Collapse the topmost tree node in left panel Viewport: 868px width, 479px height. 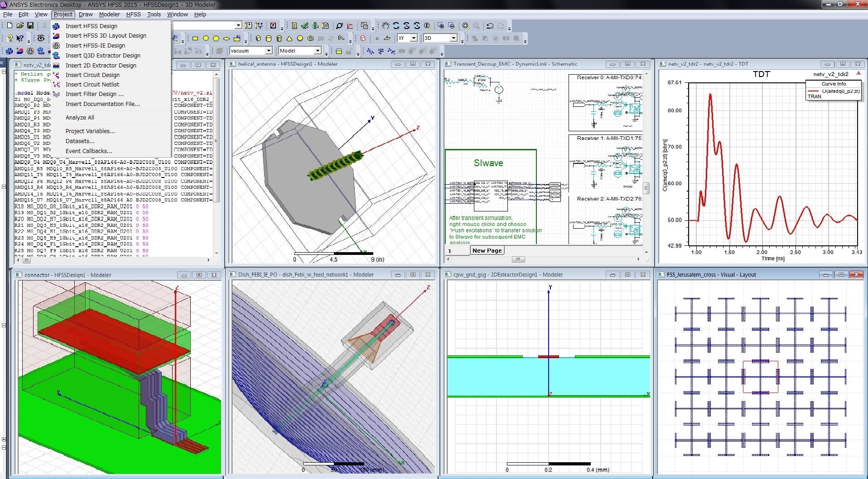[4, 72]
